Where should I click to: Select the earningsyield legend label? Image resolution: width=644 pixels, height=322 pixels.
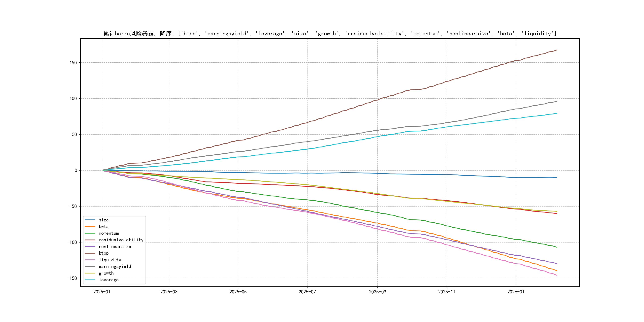(x=115, y=267)
